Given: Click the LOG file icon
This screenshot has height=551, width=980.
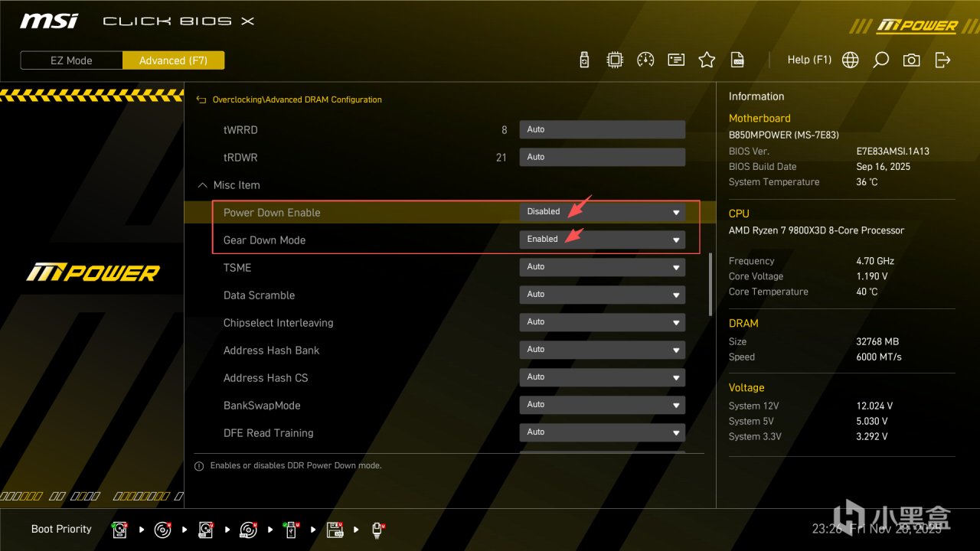Looking at the screenshot, I should (737, 60).
